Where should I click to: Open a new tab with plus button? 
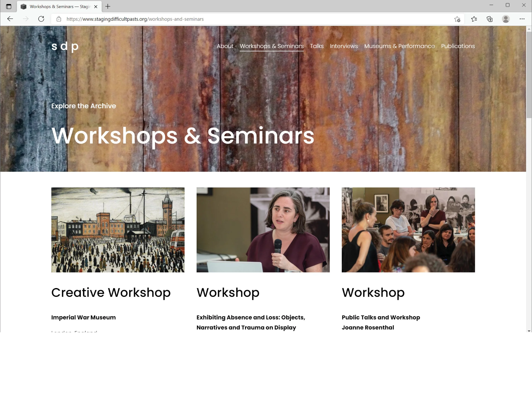108,7
